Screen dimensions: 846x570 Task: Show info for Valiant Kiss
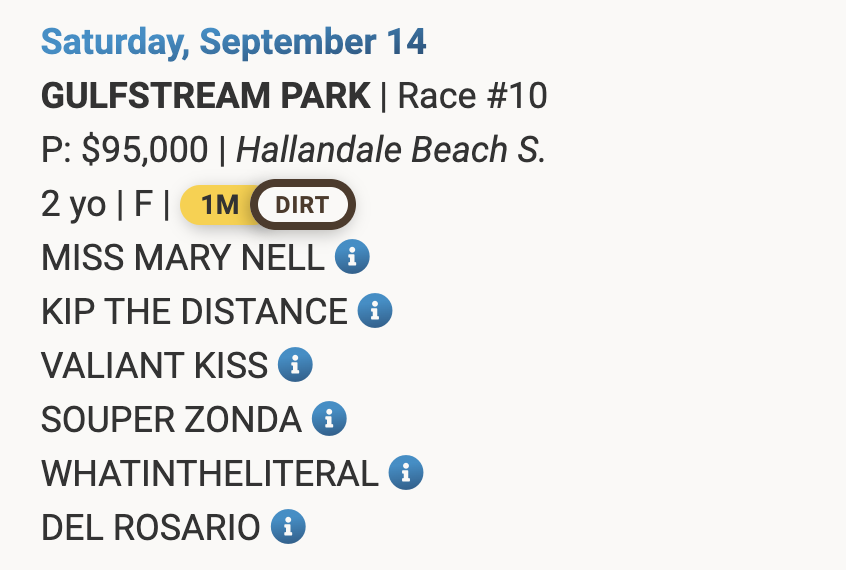click(295, 364)
